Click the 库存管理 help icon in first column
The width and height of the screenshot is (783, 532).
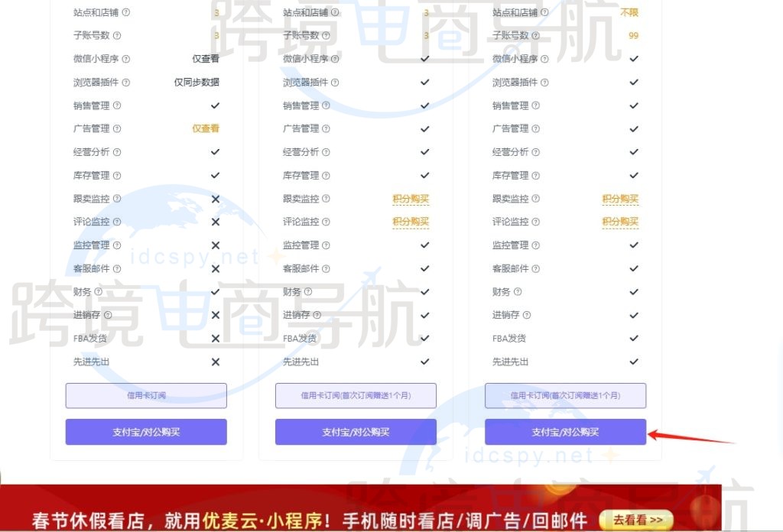coord(116,175)
